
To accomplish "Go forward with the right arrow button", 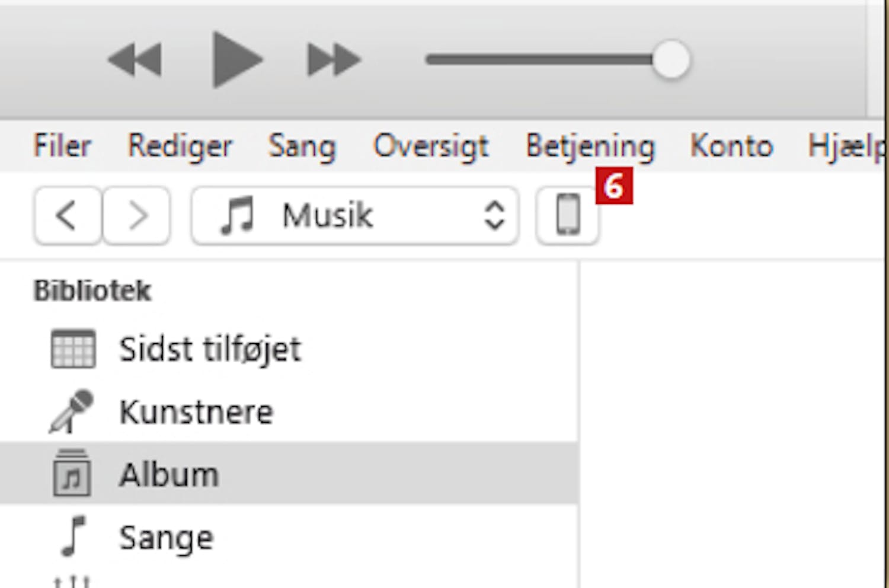I will pos(136,215).
